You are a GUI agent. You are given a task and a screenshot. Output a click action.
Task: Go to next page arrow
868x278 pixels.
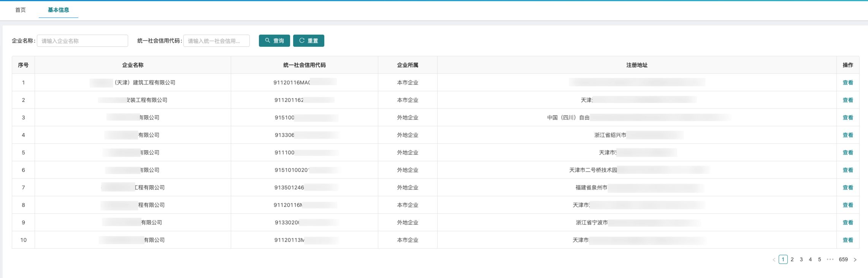tap(855, 259)
